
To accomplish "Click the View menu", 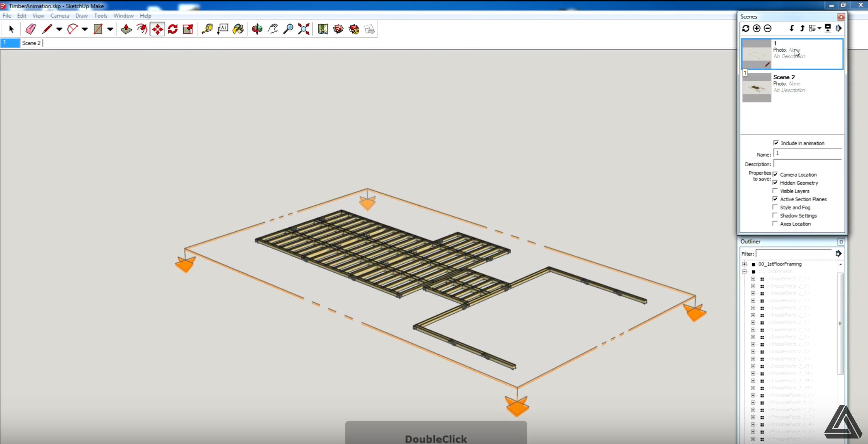I will coord(38,15).
